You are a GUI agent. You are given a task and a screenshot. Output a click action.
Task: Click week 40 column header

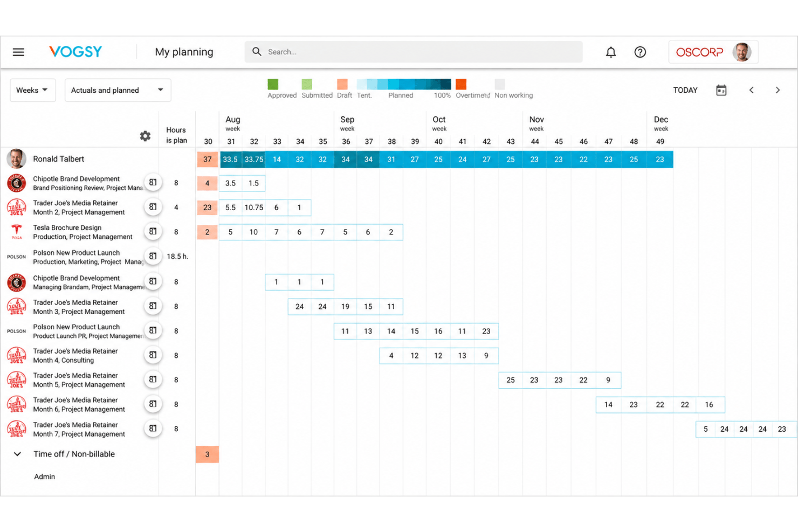[438, 142]
